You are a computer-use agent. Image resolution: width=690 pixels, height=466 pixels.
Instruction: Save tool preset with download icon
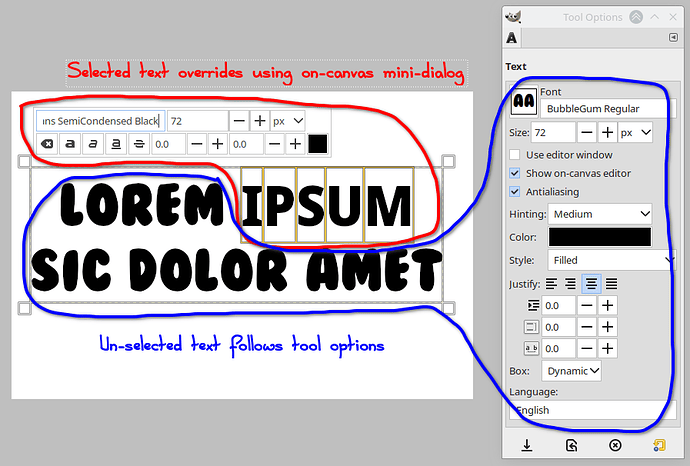click(x=527, y=445)
